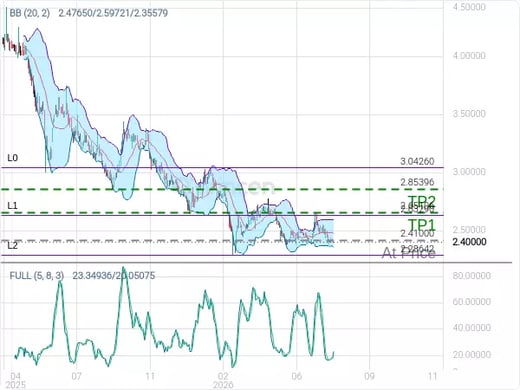Click the 09 date axis label
This screenshot has width=520, height=390.
click(369, 376)
